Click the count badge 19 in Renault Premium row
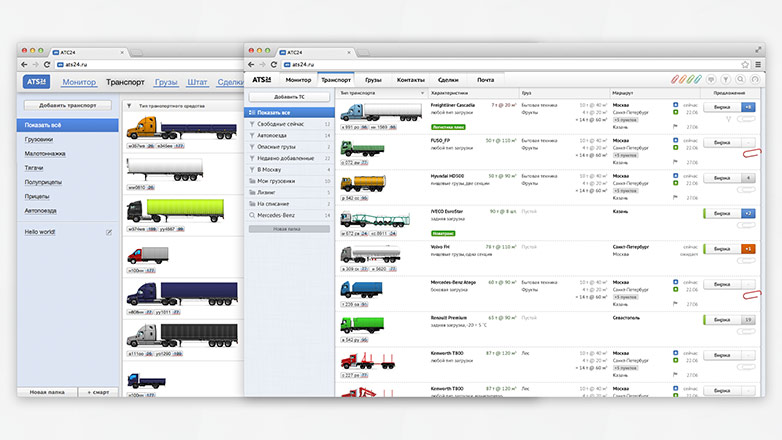The image size is (782, 440). coord(748,320)
